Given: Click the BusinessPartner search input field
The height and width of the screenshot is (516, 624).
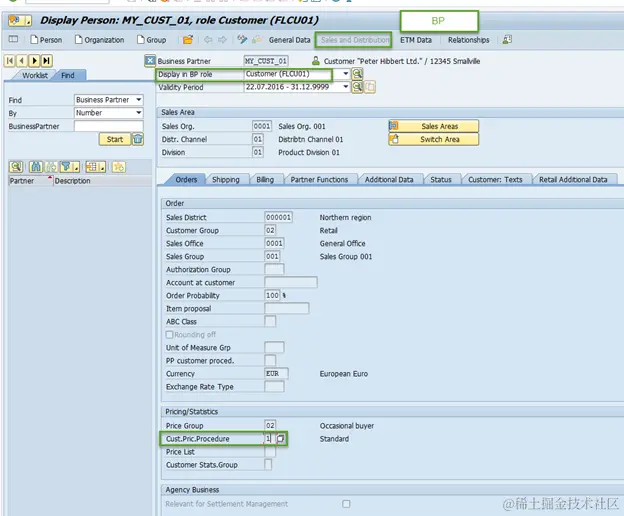Looking at the screenshot, I should point(108,126).
